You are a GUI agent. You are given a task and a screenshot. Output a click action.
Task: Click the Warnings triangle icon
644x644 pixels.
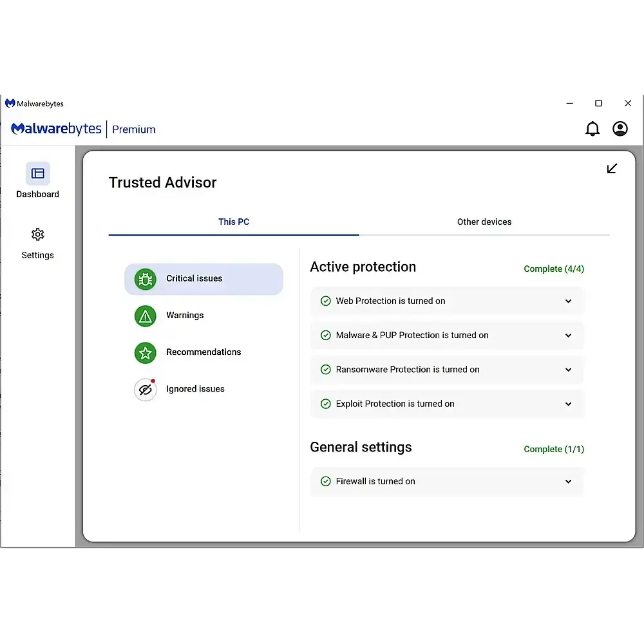(146, 316)
